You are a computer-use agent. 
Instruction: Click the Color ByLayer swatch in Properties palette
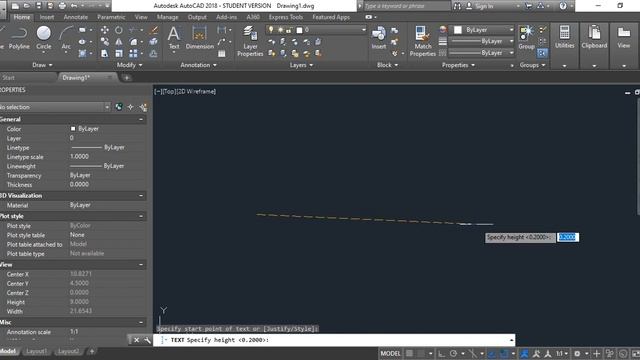(73, 129)
